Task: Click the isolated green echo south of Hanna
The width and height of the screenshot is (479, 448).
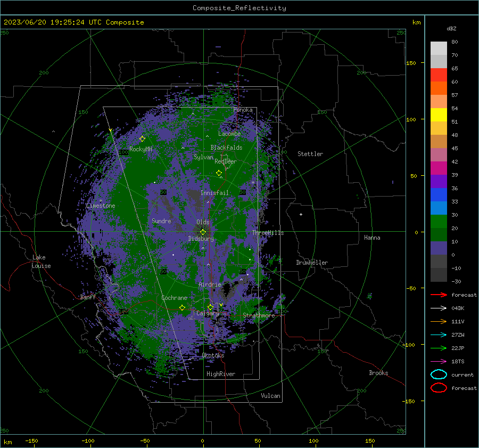Action: (x=370, y=296)
